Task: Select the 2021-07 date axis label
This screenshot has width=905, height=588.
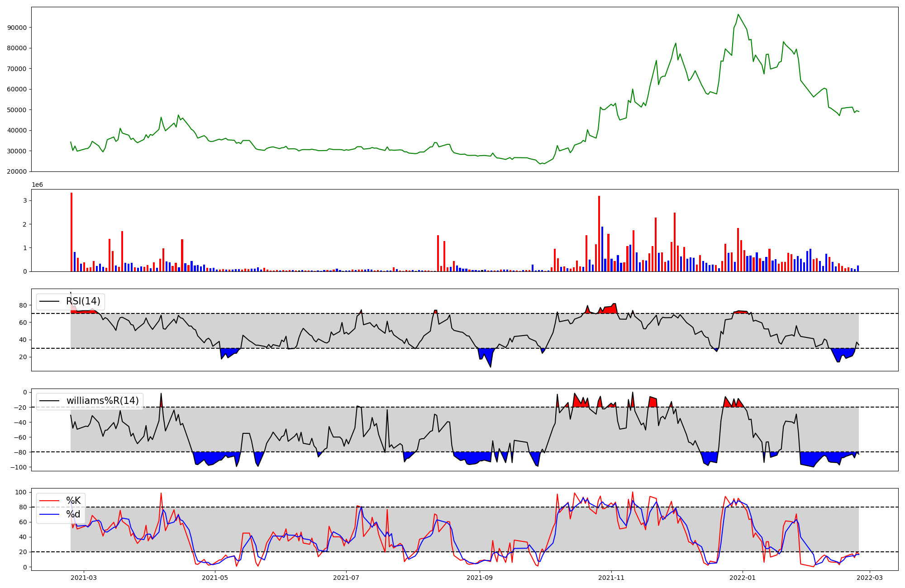Action: pos(346,577)
